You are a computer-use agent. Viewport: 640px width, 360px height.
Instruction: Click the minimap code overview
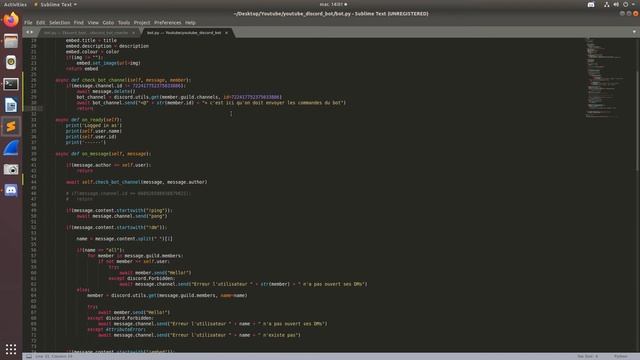point(604,78)
